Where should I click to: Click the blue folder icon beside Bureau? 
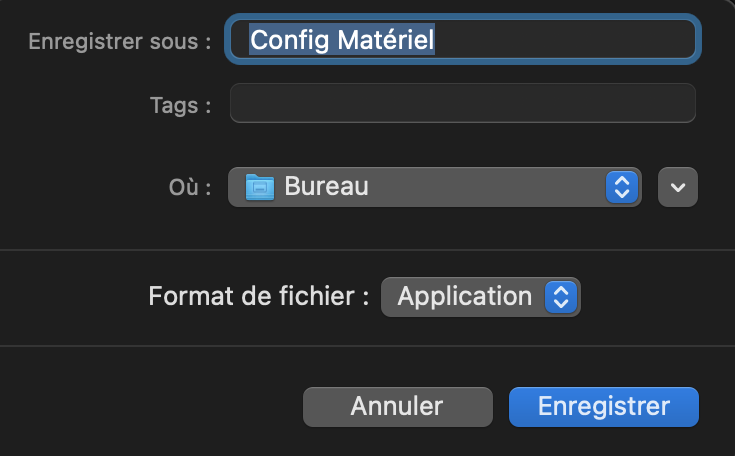[x=260, y=186]
